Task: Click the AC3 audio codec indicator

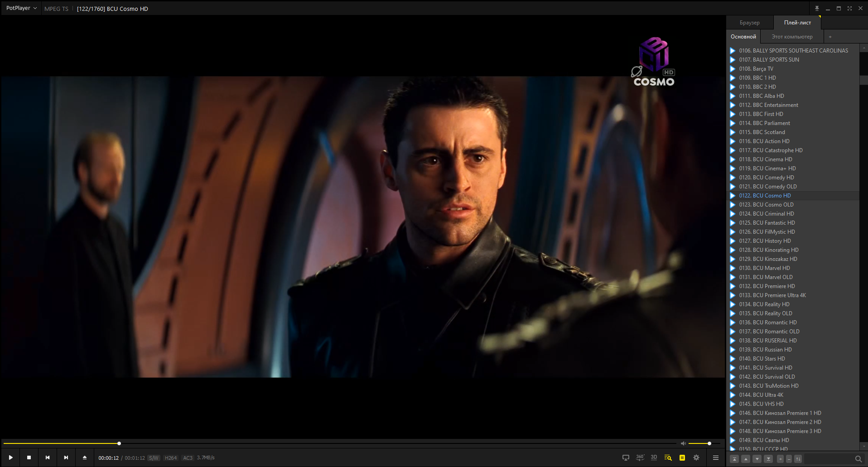Action: [x=188, y=458]
